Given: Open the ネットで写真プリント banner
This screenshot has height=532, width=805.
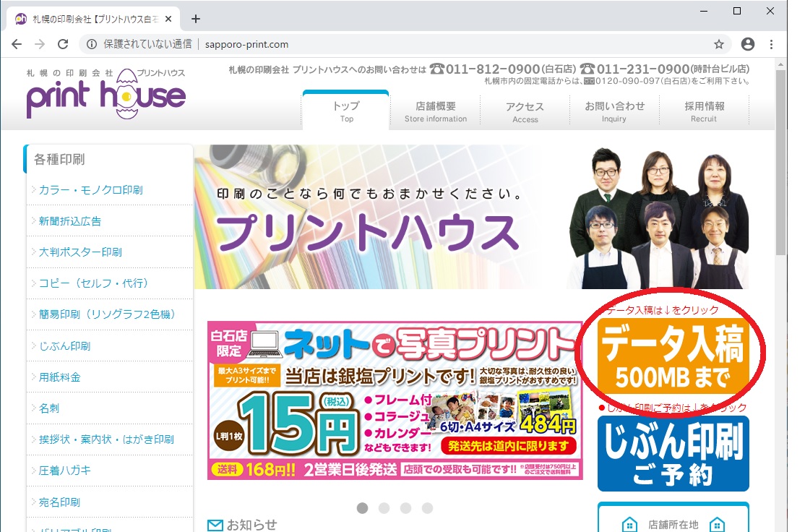Looking at the screenshot, I should pyautogui.click(x=395, y=400).
